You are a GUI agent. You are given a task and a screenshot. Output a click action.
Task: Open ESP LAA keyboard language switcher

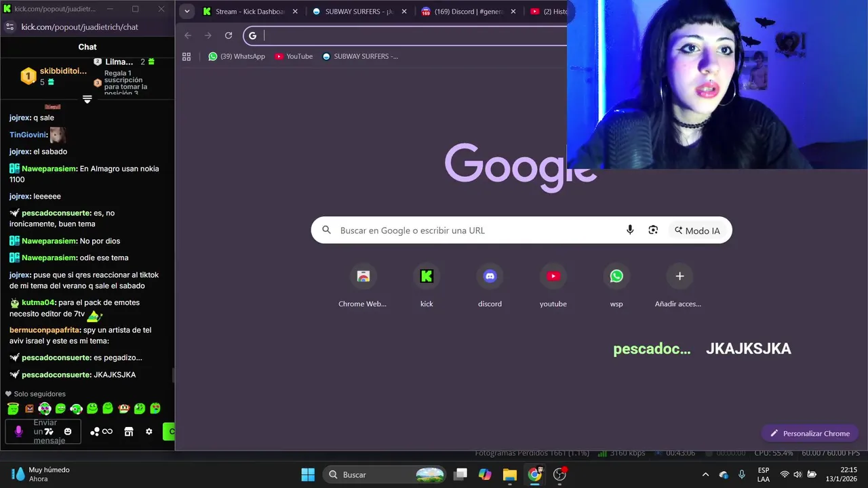click(764, 474)
